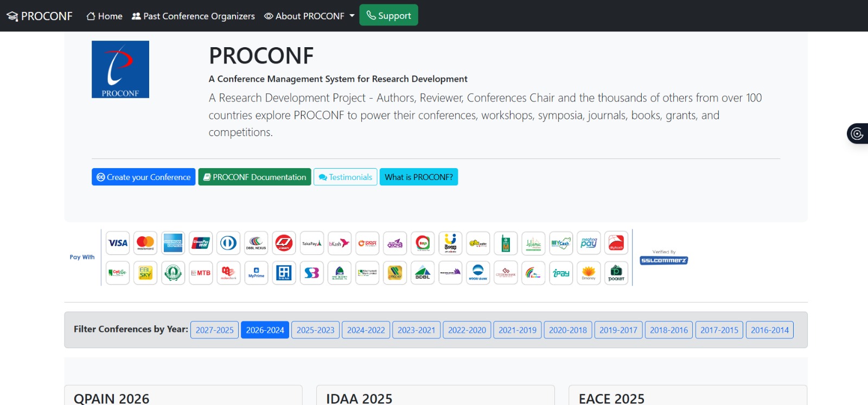Open the IDAA 2025 conference card
The image size is (868, 405).
pyautogui.click(x=436, y=396)
